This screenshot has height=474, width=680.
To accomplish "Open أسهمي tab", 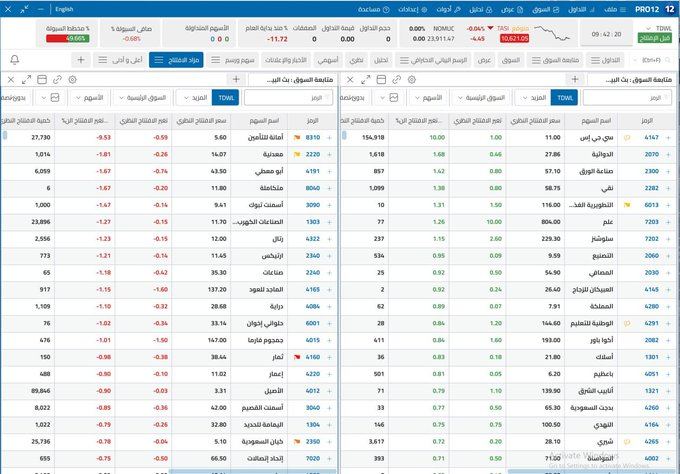I will point(328,60).
